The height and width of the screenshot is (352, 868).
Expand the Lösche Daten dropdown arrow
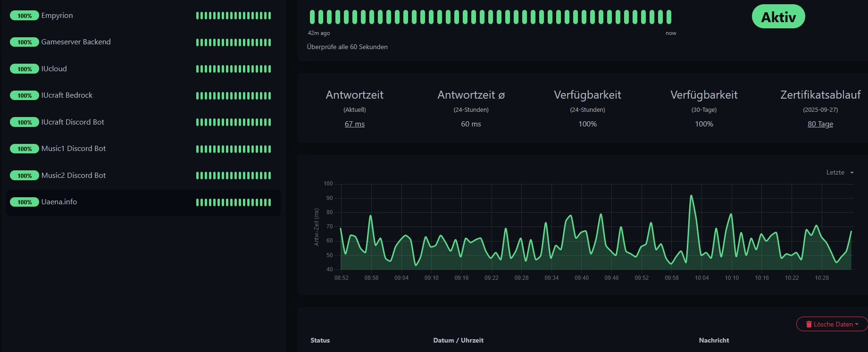point(857,324)
